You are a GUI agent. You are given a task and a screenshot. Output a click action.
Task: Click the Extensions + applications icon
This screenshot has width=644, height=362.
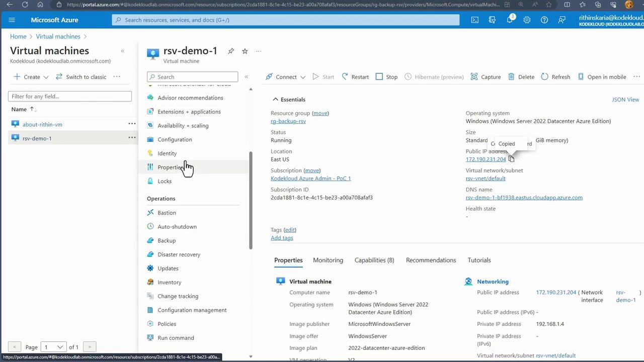pos(150,112)
